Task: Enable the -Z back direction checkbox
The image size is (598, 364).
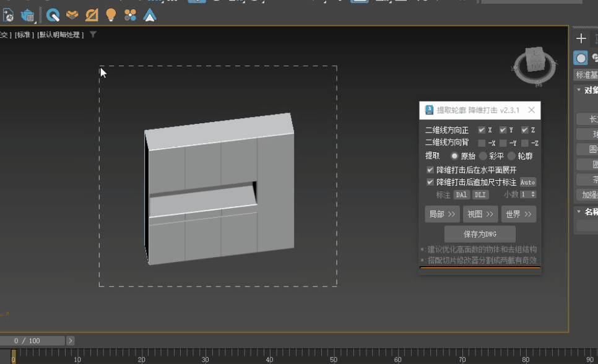Action: coord(525,143)
